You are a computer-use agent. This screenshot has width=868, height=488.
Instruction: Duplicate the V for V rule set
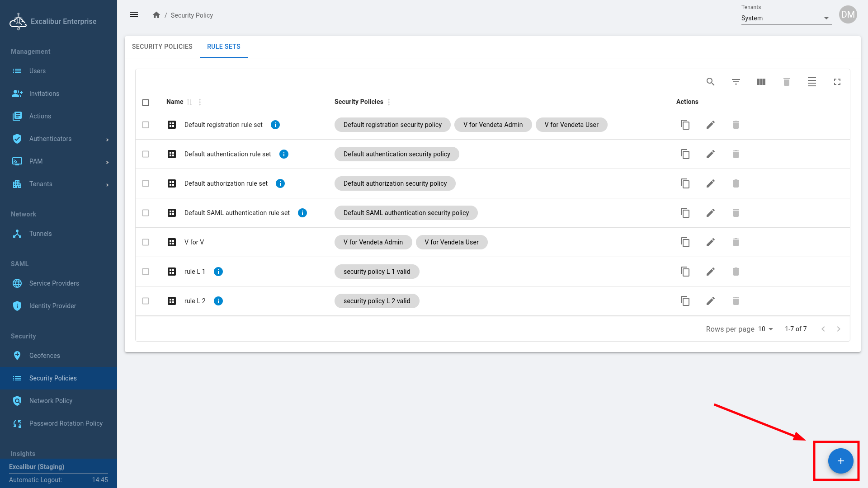coord(685,242)
